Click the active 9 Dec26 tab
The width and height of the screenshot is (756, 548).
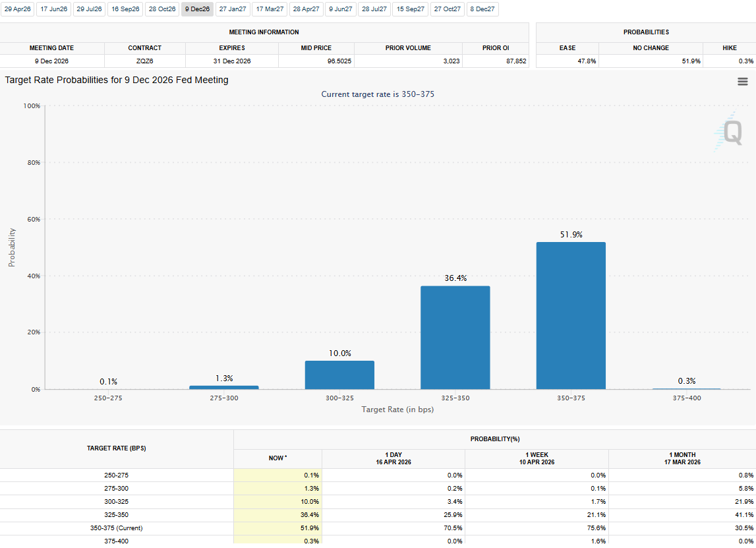pos(197,9)
